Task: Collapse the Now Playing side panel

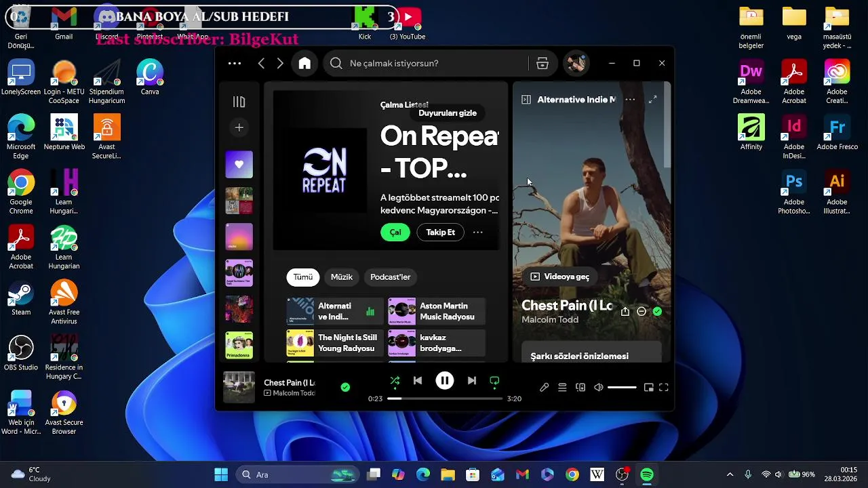Action: tap(526, 100)
